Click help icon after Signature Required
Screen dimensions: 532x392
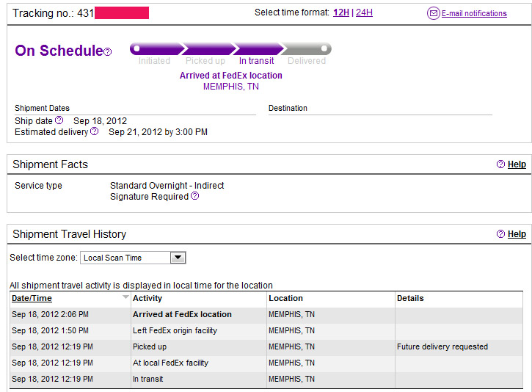194,196
